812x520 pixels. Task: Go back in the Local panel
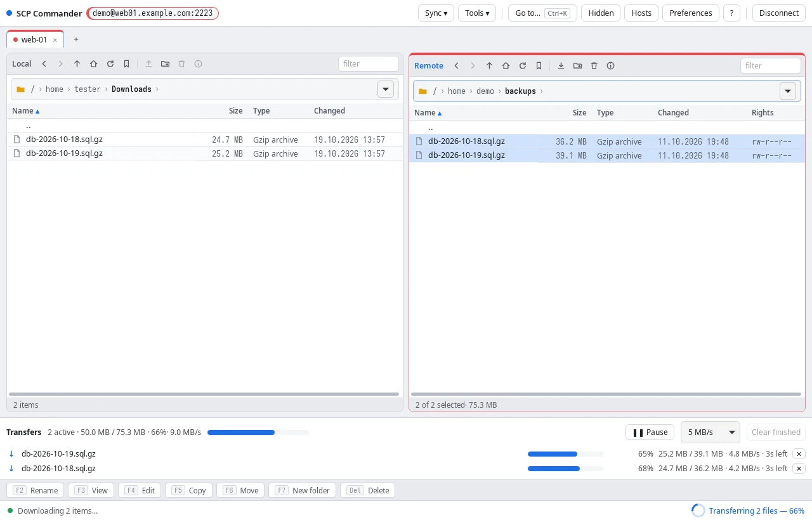click(x=44, y=63)
